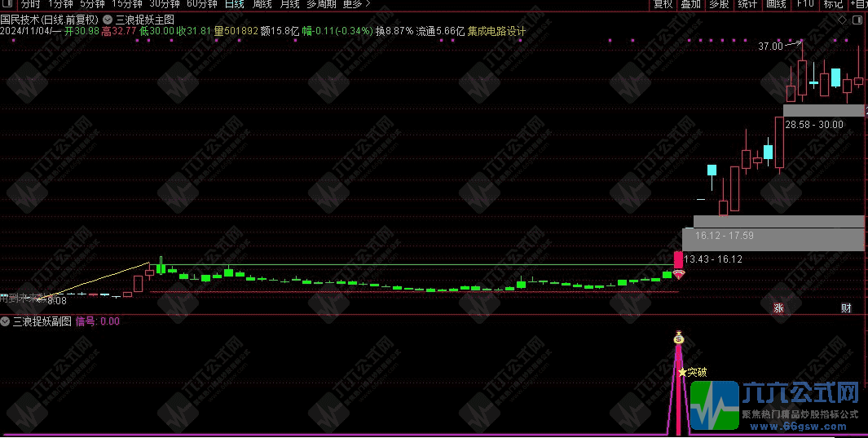Open the F10 company info button

point(805,4)
